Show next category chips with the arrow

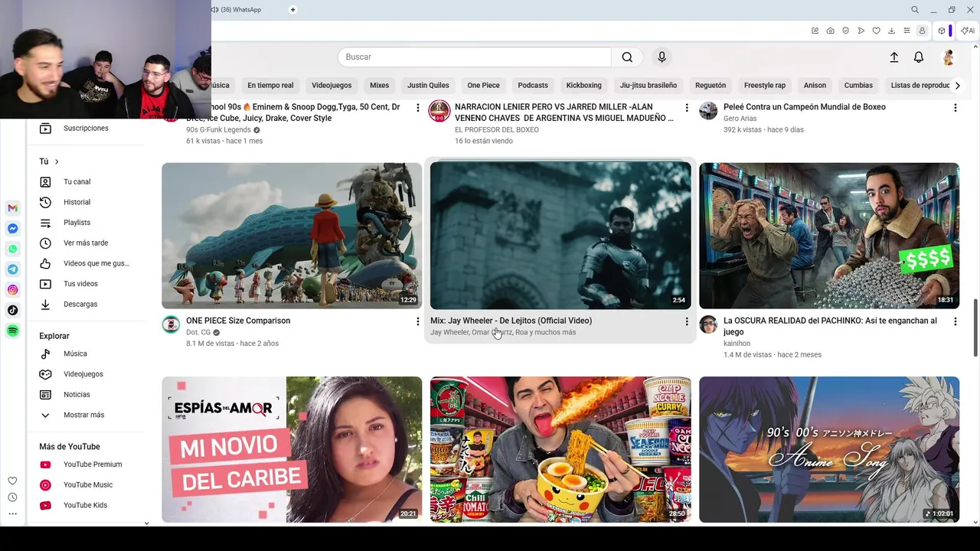(x=957, y=86)
